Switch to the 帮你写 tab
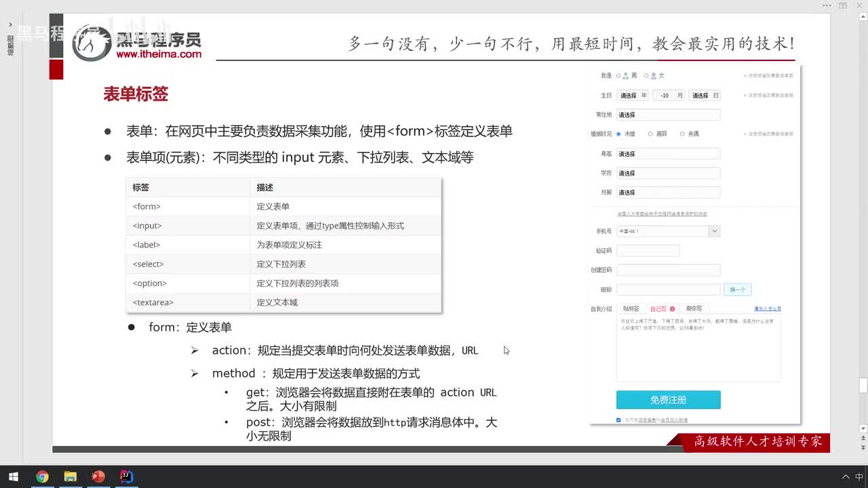 (x=694, y=308)
